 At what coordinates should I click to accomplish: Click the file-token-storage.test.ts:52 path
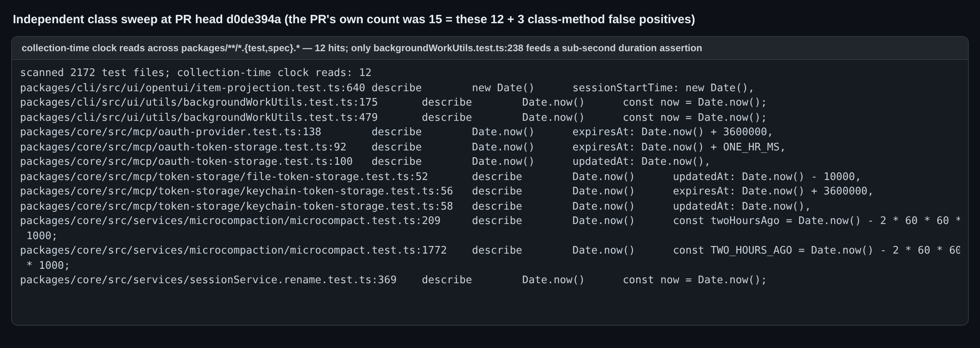coord(224,176)
